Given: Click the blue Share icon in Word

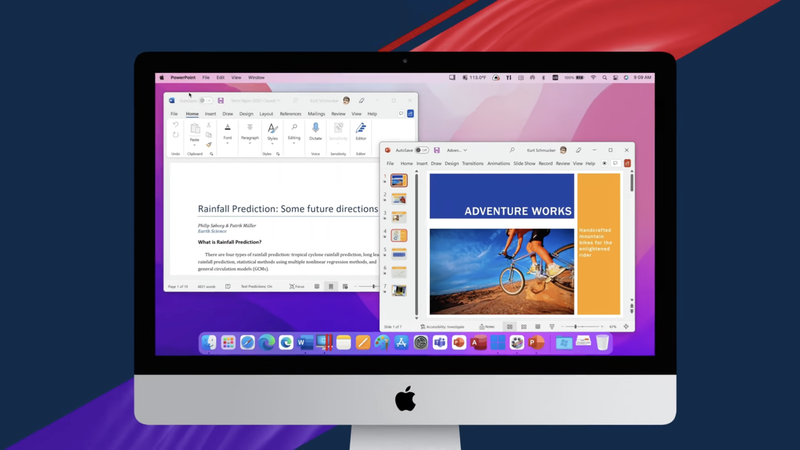Looking at the screenshot, I should pyautogui.click(x=410, y=114).
